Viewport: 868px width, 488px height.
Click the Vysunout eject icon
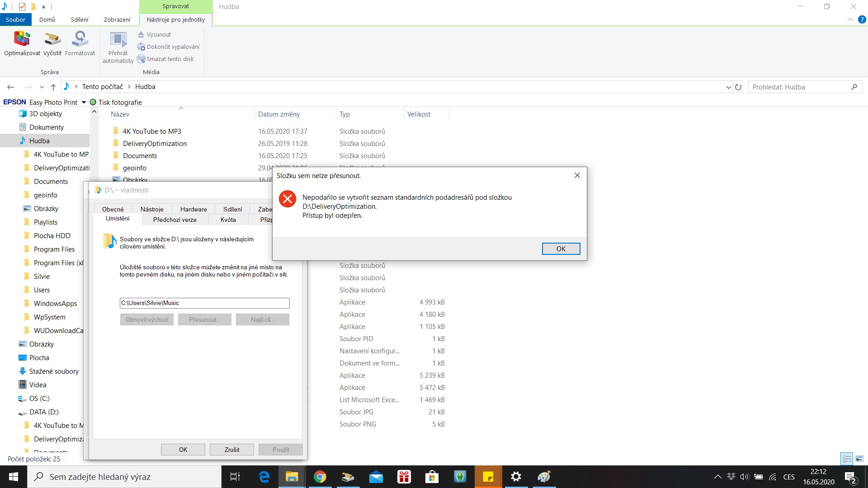141,34
